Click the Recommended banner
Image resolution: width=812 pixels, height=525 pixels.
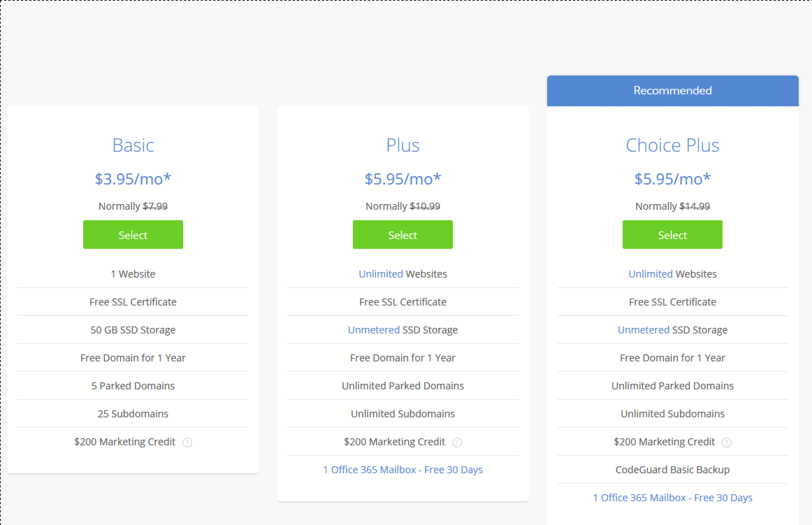coord(673,91)
